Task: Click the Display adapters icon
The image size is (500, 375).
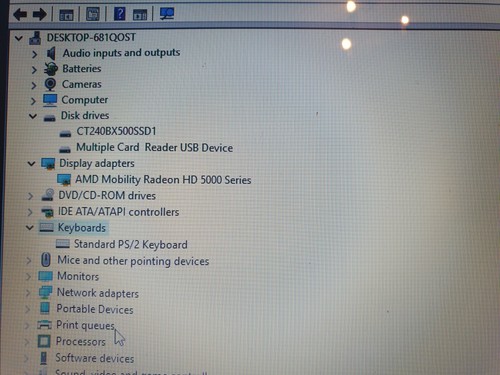Action: [48, 164]
